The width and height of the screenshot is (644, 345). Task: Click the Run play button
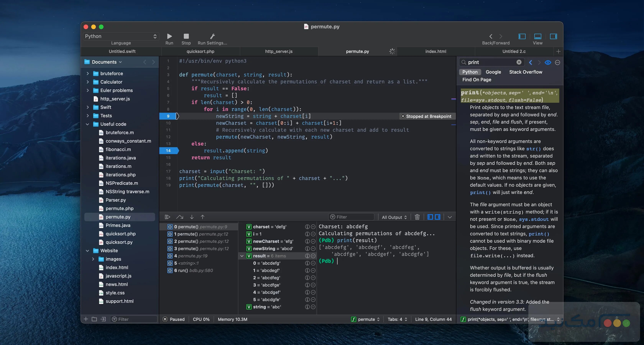(x=169, y=36)
